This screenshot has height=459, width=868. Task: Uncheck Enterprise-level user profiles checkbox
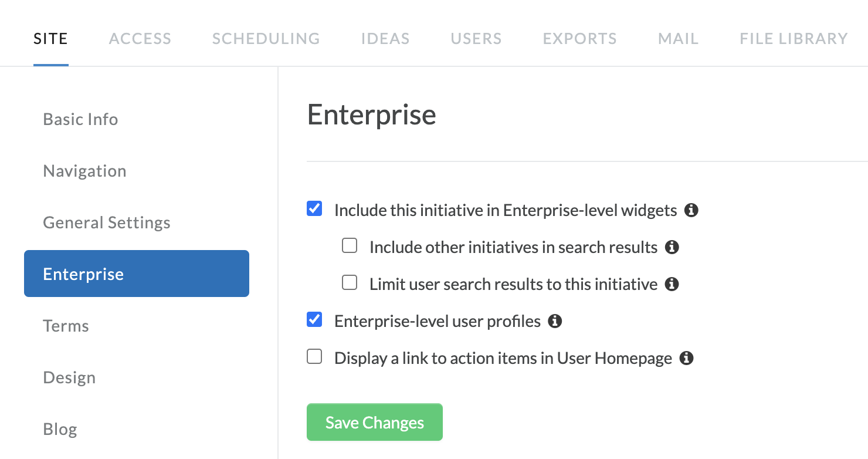[314, 320]
